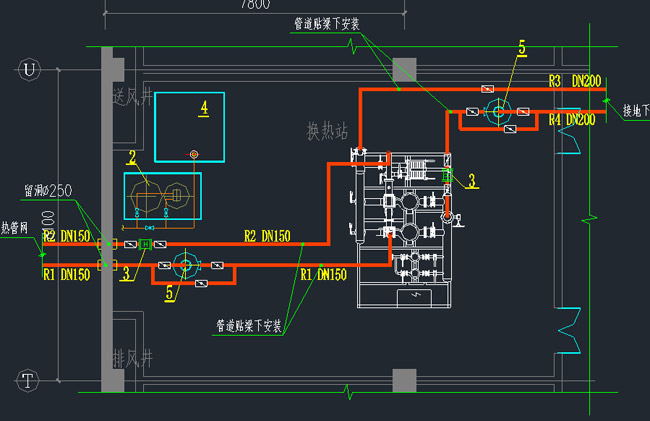The width and height of the screenshot is (650, 421).
Task: Click the 送风井 shaft label
Action: pos(132,96)
